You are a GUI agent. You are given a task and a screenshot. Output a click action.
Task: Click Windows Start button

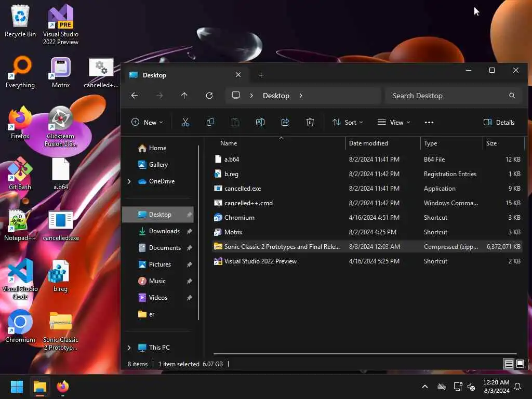(17, 387)
